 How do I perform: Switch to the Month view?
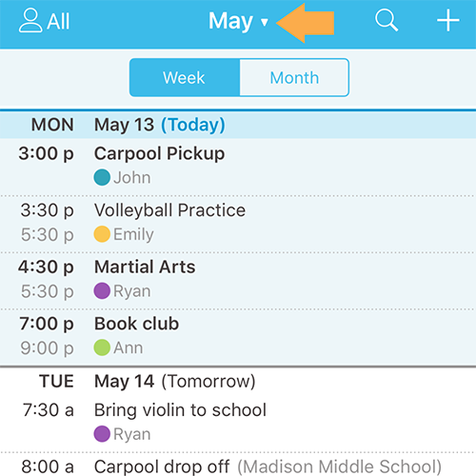coord(294,77)
